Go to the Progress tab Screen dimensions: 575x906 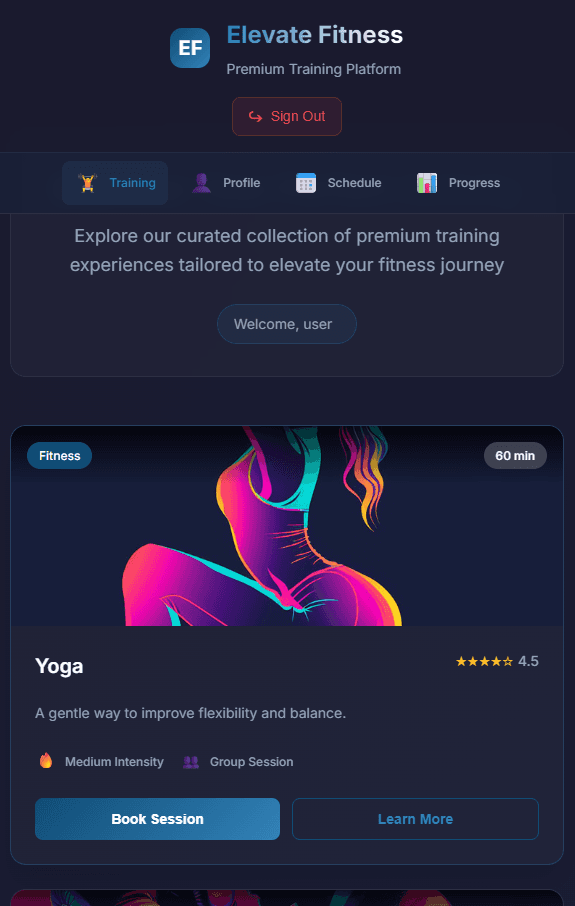tap(458, 183)
